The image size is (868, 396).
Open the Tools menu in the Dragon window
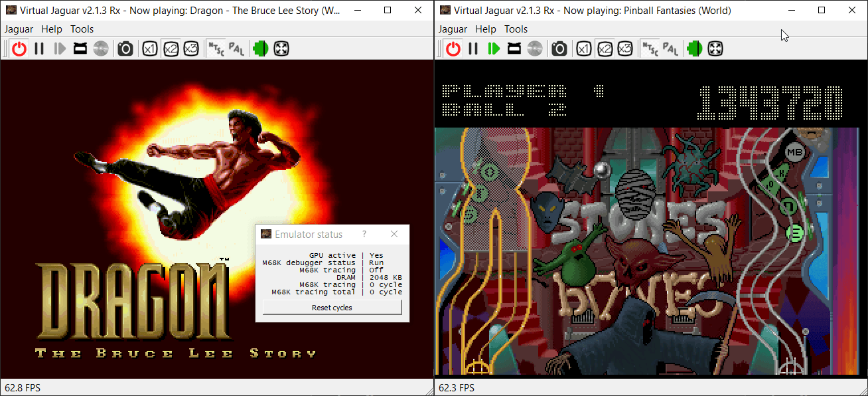(82, 29)
